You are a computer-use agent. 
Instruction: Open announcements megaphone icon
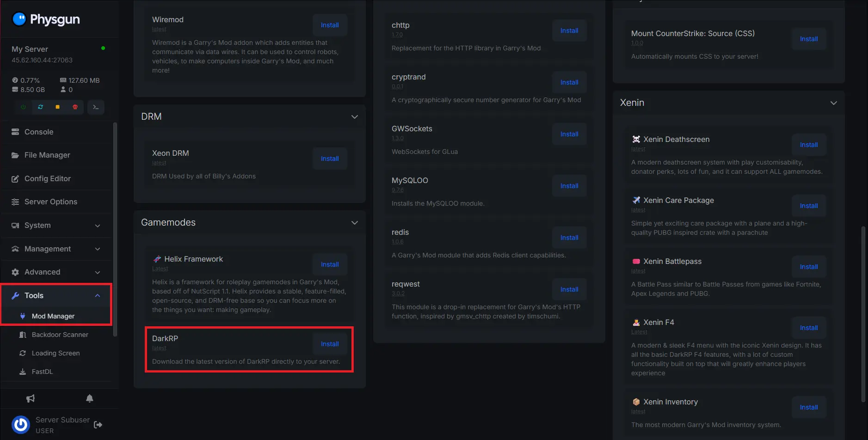point(31,398)
